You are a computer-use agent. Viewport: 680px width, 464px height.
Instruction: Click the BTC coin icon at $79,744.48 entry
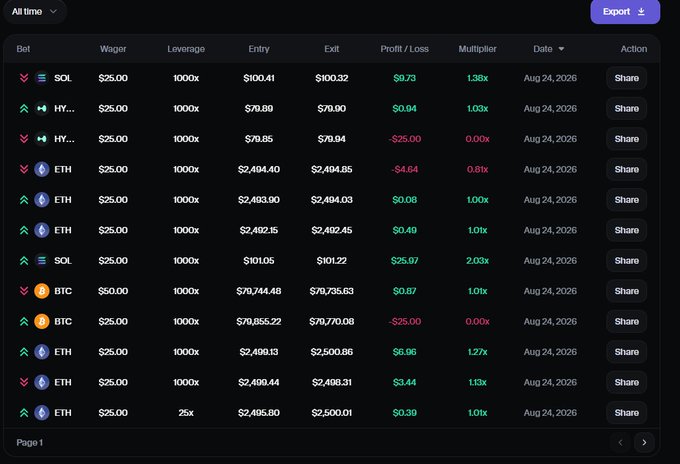pyautogui.click(x=42, y=291)
